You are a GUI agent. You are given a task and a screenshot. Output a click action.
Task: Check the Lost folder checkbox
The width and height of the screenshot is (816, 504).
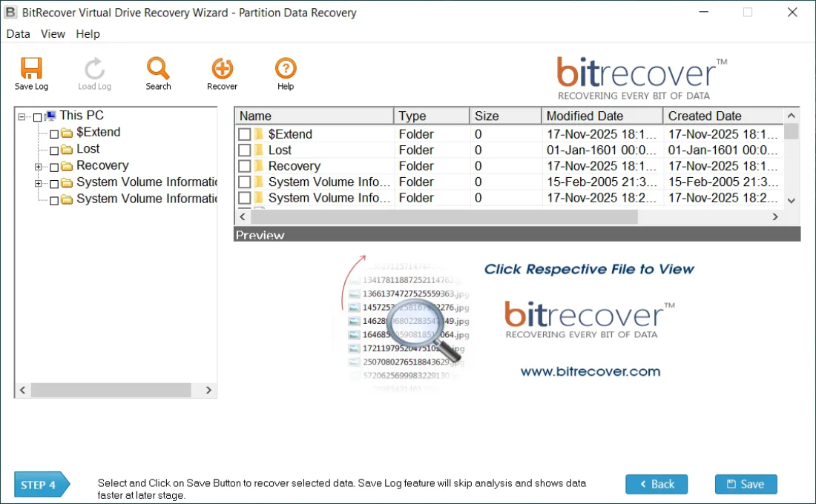[x=245, y=150]
